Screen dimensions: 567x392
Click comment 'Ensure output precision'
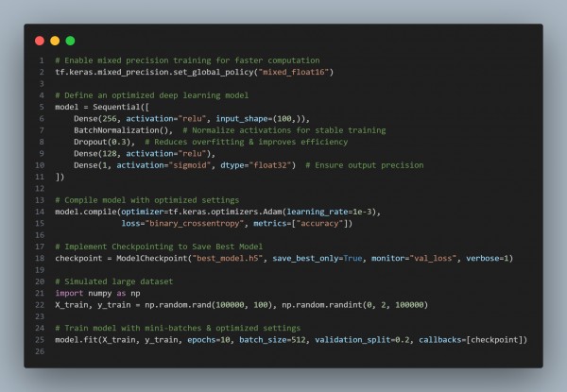point(365,165)
